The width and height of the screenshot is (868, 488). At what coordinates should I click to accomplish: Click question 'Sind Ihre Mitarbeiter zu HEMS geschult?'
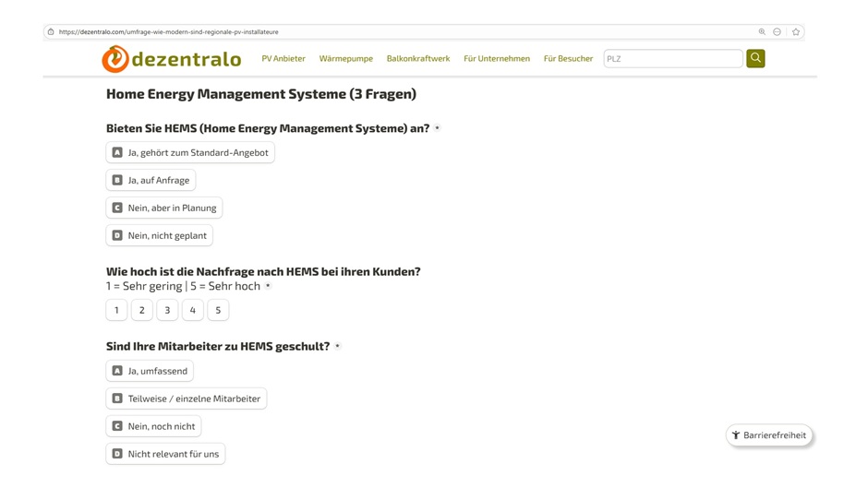click(218, 346)
